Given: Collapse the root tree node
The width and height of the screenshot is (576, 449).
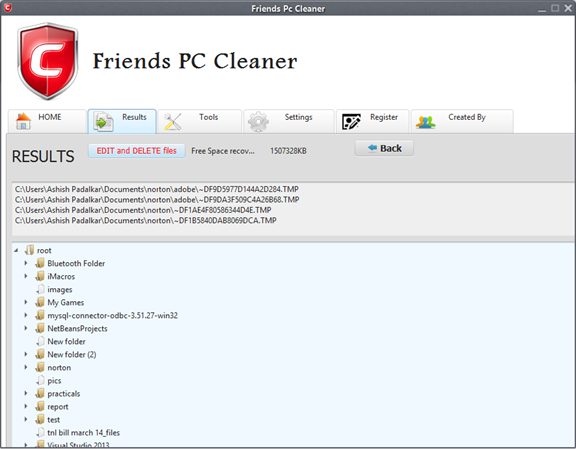Looking at the screenshot, I should click(x=16, y=250).
